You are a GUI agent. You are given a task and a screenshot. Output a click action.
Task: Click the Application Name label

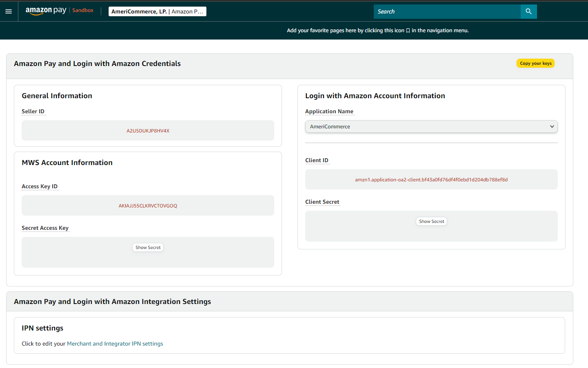[329, 111]
